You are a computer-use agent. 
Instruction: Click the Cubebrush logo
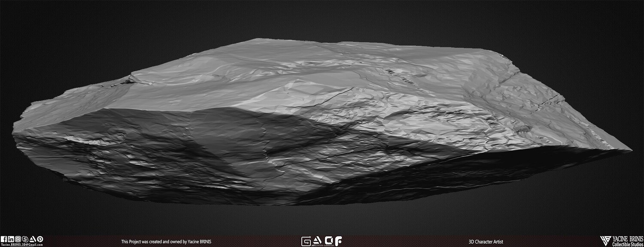coord(329,240)
